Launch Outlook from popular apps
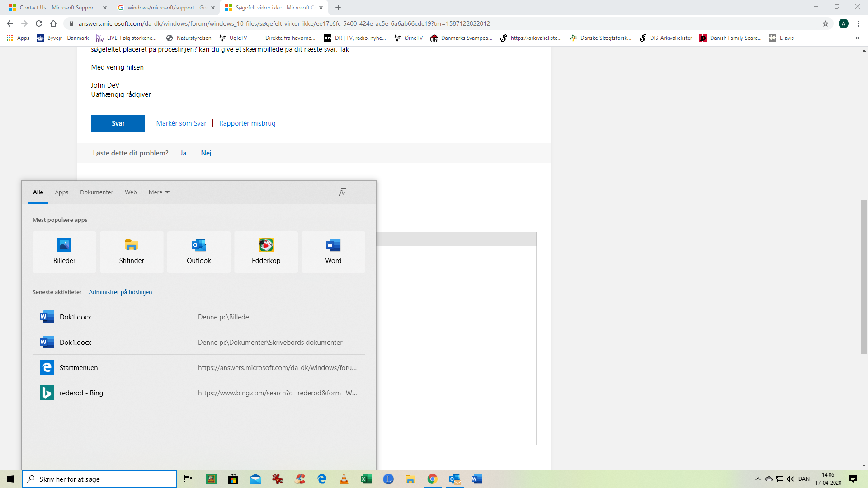This screenshot has height=488, width=868. click(x=199, y=252)
